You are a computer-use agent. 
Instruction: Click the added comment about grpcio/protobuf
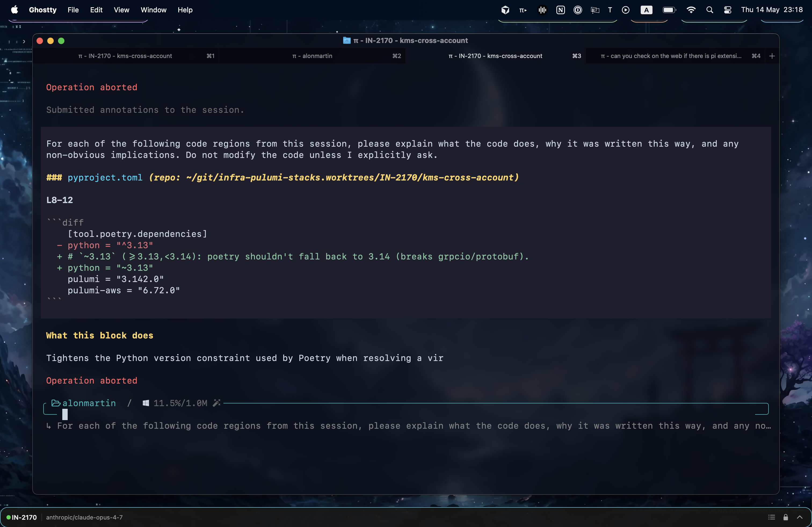point(293,256)
